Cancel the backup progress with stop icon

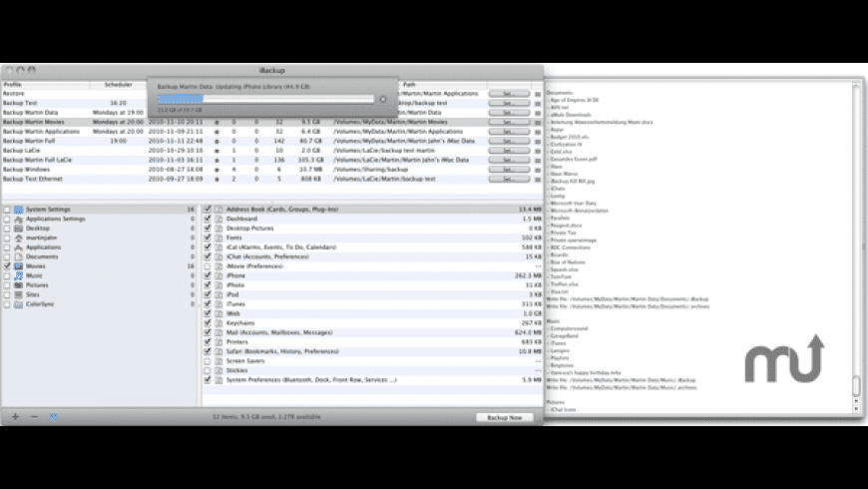[382, 99]
